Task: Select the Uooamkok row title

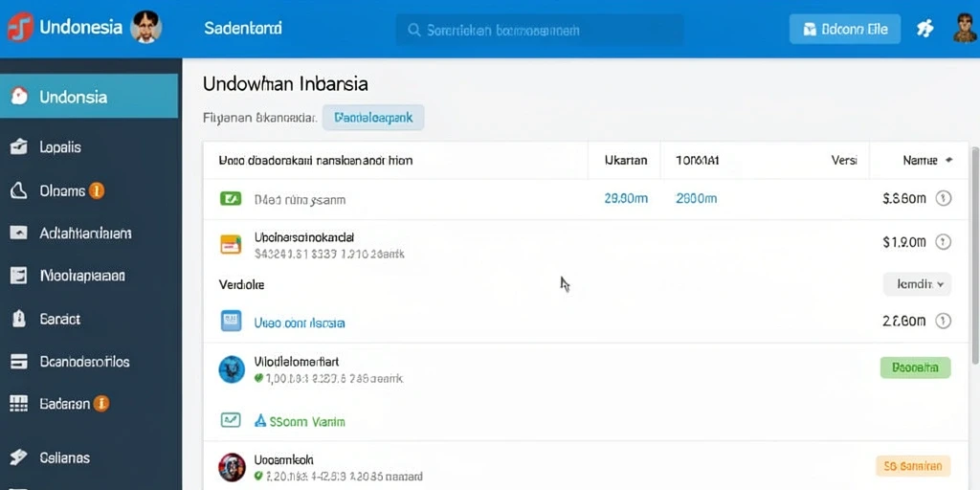Action: pyautogui.click(x=283, y=459)
